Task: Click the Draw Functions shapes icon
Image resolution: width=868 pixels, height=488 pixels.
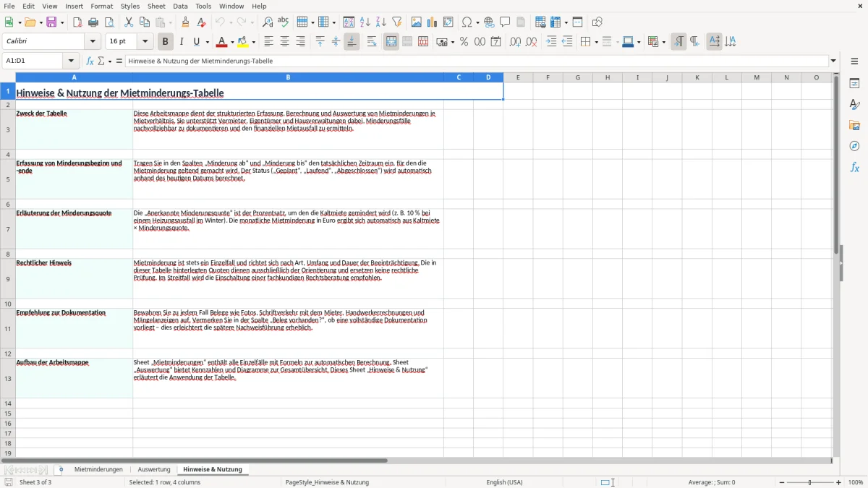Action: tap(597, 22)
